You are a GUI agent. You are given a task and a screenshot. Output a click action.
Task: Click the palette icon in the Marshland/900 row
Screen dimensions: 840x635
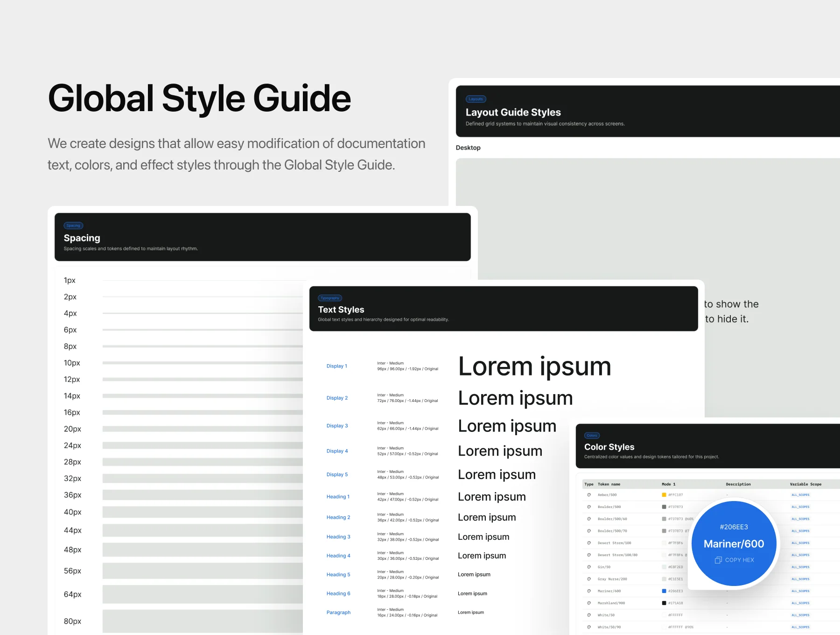pos(589,603)
